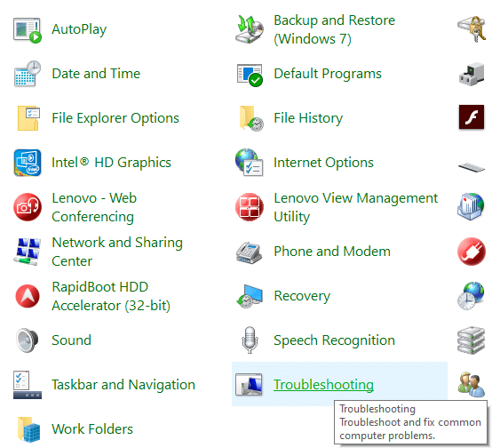
Task: Open the 'Lenovo - Web Conferencing' text link
Action: click(94, 207)
